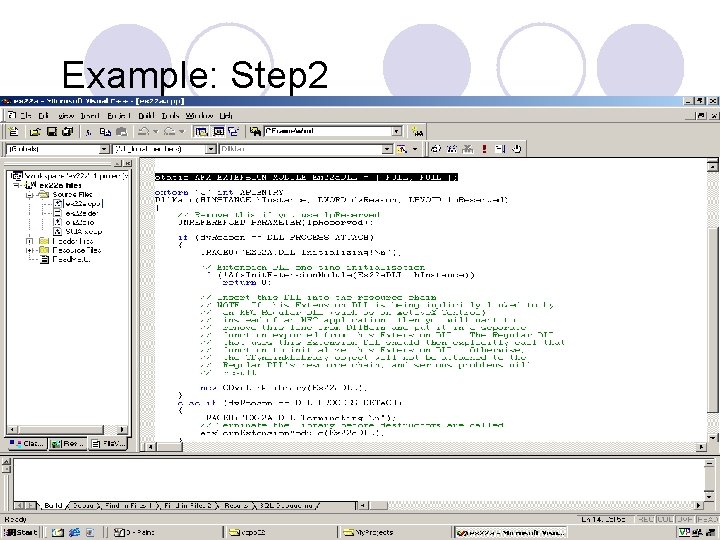Open the Help menu
This screenshot has width=720, height=540.
coord(226,116)
